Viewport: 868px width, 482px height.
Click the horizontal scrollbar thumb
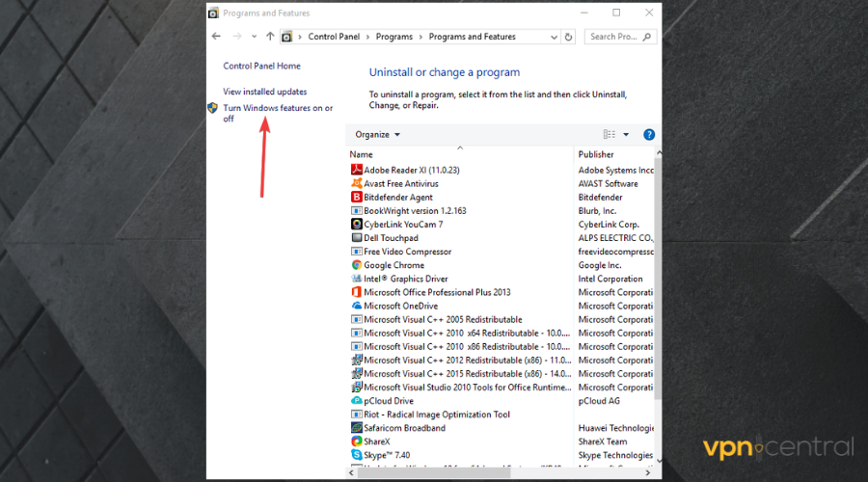tap(433, 473)
